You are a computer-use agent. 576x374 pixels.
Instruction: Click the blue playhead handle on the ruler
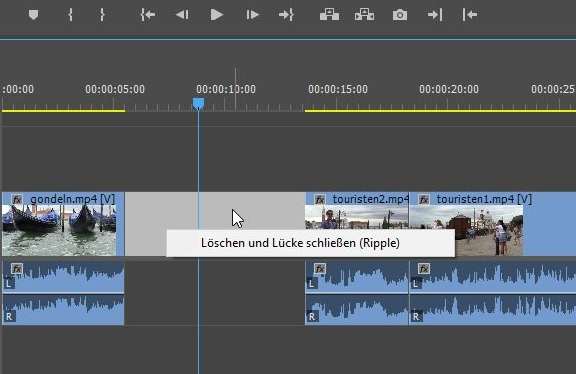[198, 104]
